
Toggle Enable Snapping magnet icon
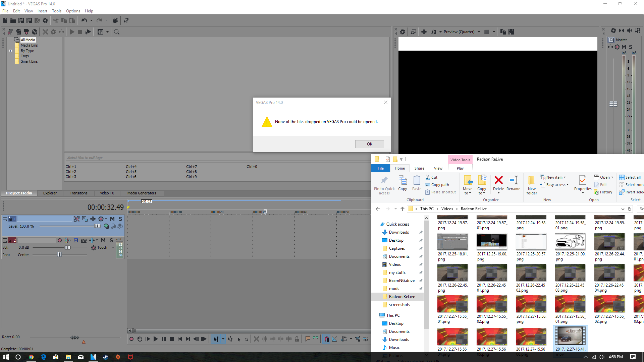click(326, 339)
